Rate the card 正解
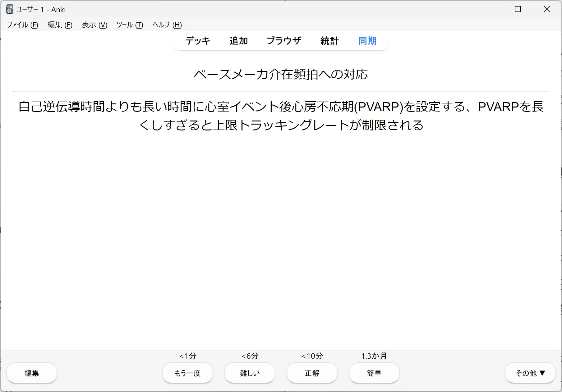 (312, 373)
